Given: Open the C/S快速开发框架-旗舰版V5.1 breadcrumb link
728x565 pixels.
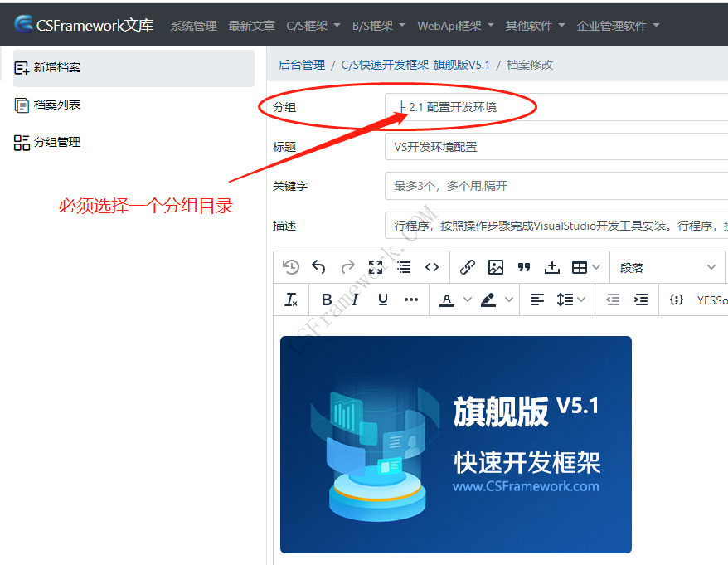Looking at the screenshot, I should point(415,65).
